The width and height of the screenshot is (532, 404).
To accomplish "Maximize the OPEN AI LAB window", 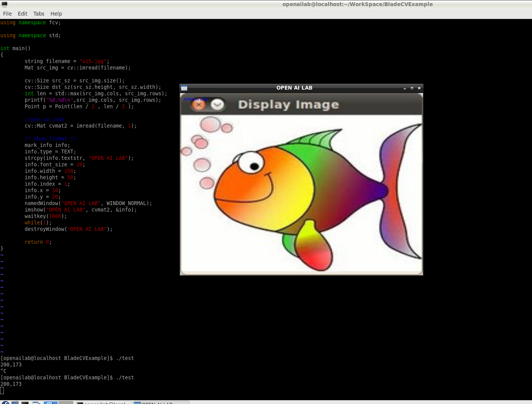I will click(412, 88).
